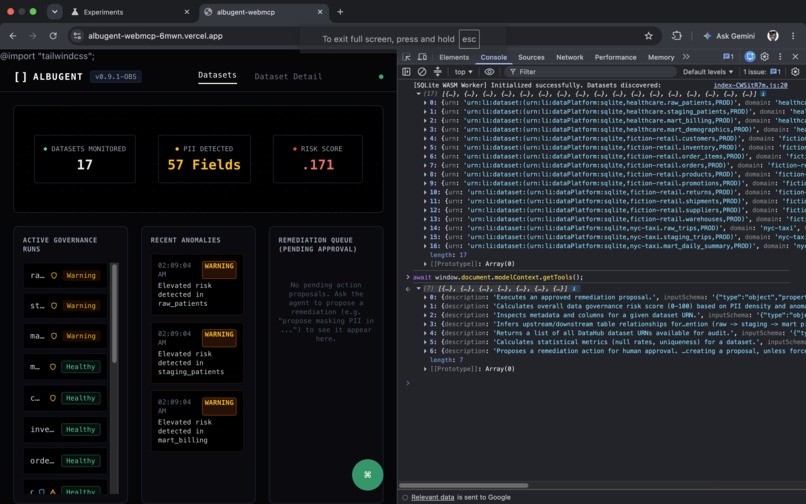This screenshot has width=806, height=504.
Task: Reload the page with the refresh icon
Action: pos(53,36)
